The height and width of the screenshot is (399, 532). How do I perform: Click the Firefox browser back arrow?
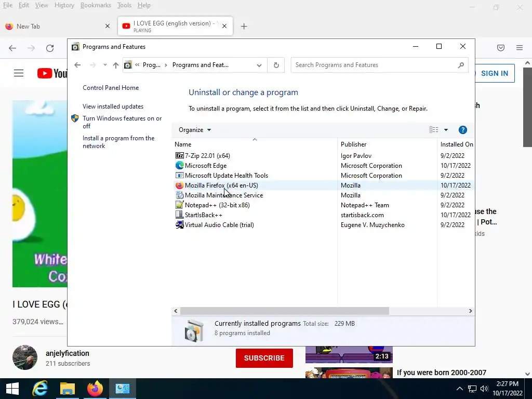click(12, 48)
